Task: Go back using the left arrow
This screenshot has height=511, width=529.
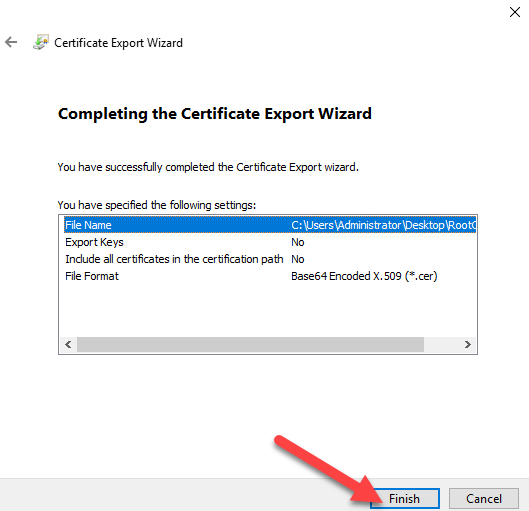Action: pos(11,42)
